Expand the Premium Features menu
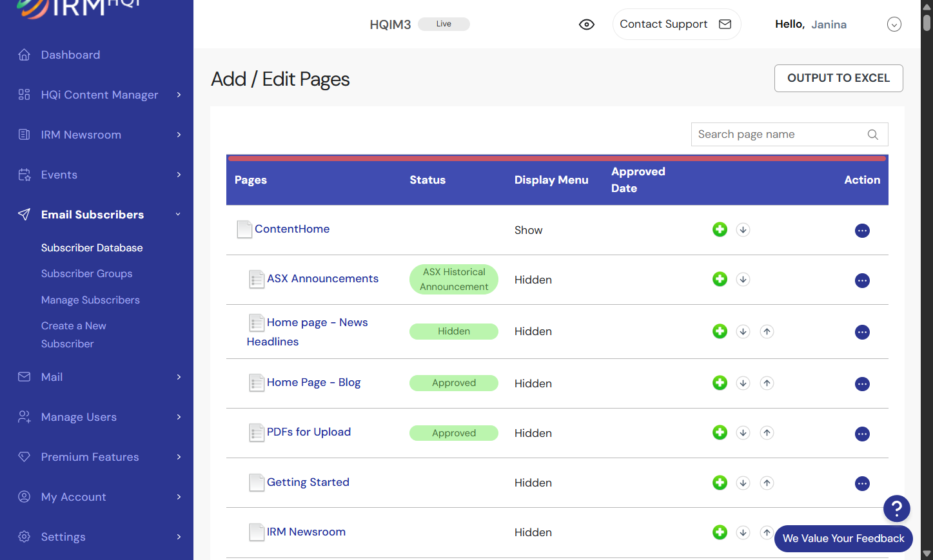This screenshot has width=933, height=560. 179,457
